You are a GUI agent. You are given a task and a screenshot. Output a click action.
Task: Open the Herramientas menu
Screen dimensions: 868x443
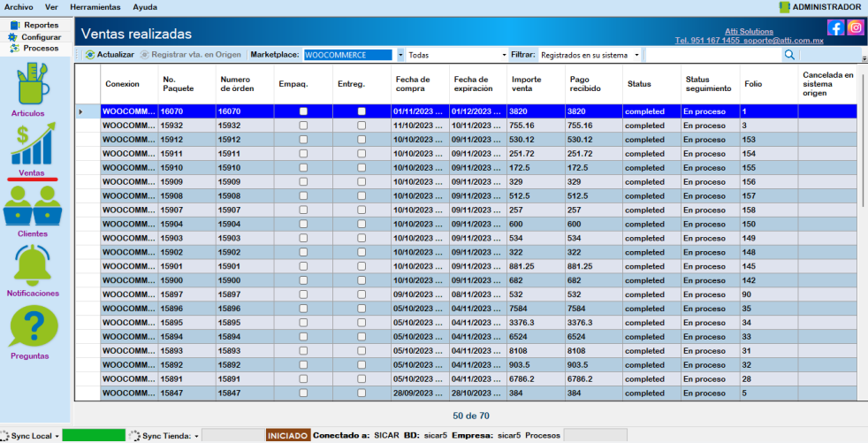tap(95, 7)
